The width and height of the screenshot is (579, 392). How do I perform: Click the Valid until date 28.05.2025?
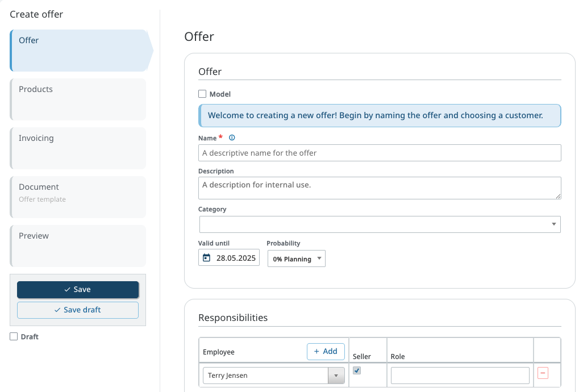(236, 258)
